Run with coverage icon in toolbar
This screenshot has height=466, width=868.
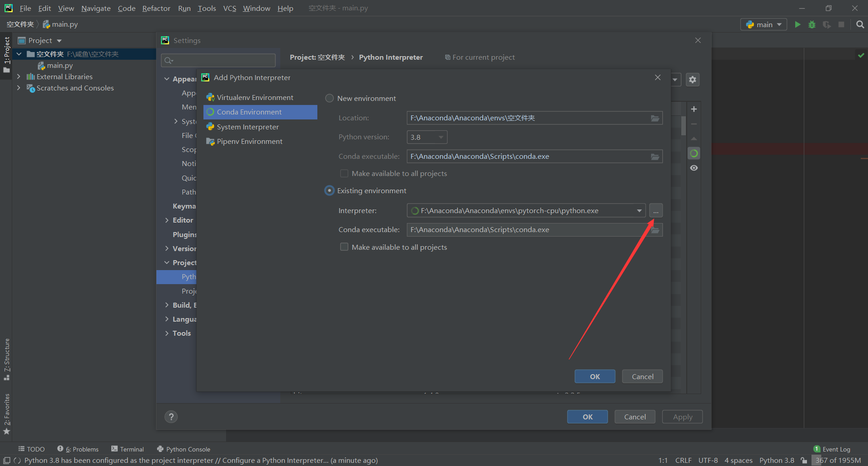pyautogui.click(x=827, y=24)
